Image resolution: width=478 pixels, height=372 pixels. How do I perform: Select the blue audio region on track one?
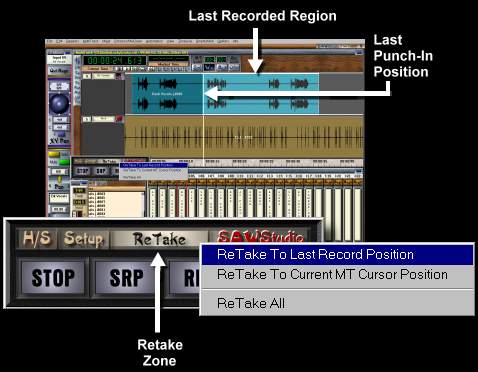pos(225,94)
